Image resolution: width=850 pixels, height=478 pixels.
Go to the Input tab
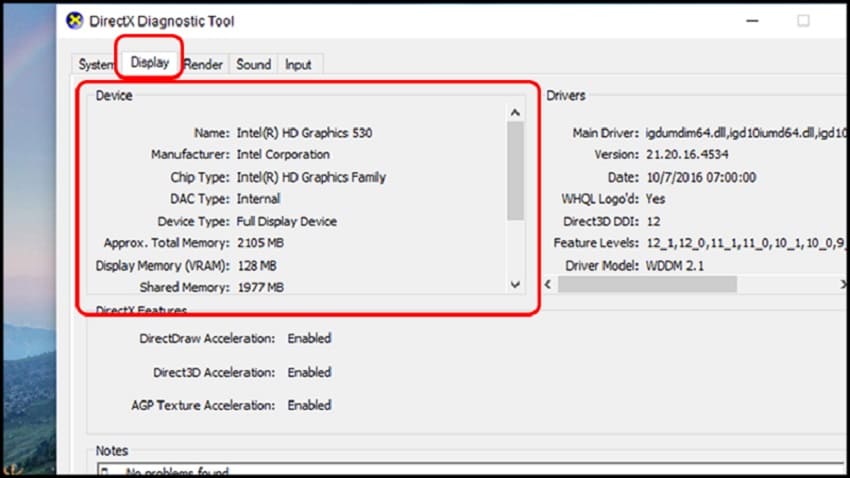(x=298, y=64)
